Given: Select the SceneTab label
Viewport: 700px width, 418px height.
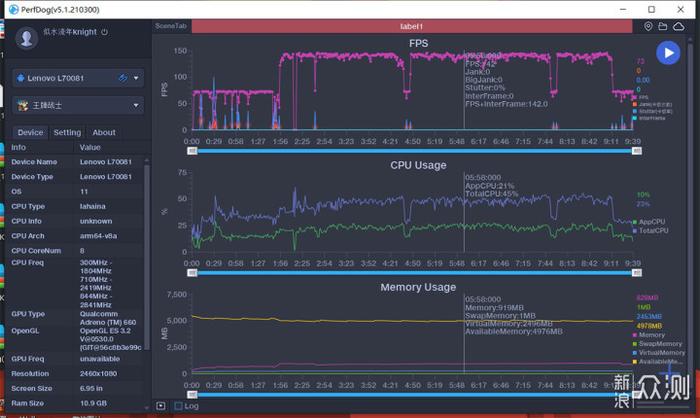Looking at the screenshot, I should pyautogui.click(x=171, y=26).
